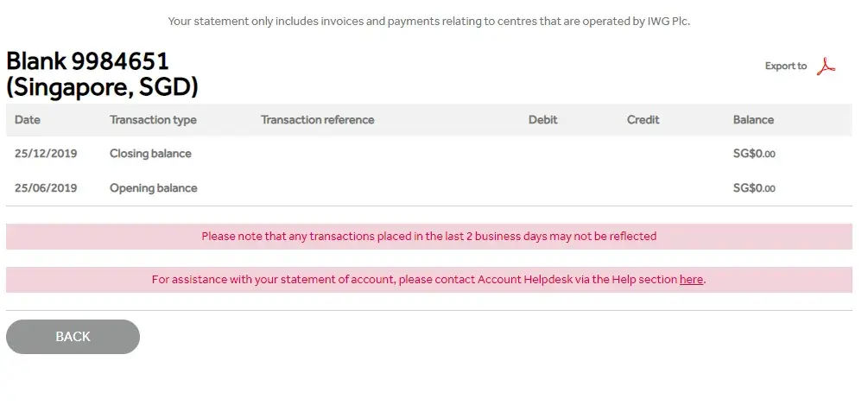The width and height of the screenshot is (868, 418).
Task: Click the Account Helpdesk assistance banner text
Action: coord(415,280)
